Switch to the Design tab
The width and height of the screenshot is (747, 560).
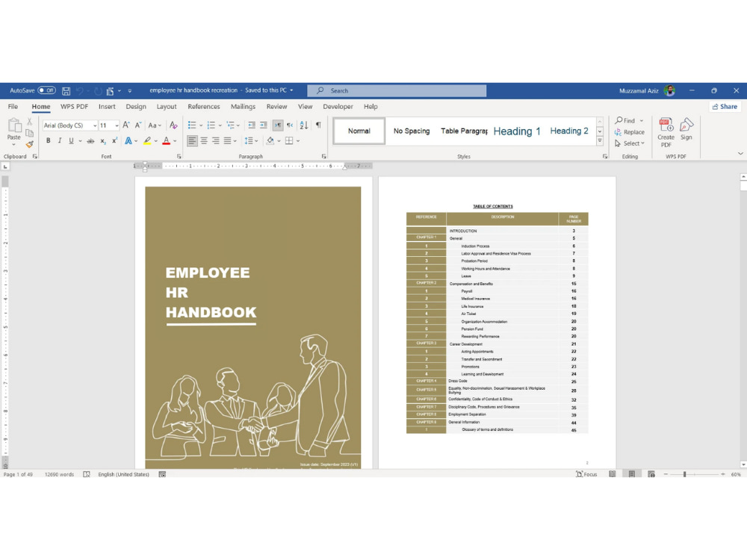click(x=136, y=107)
